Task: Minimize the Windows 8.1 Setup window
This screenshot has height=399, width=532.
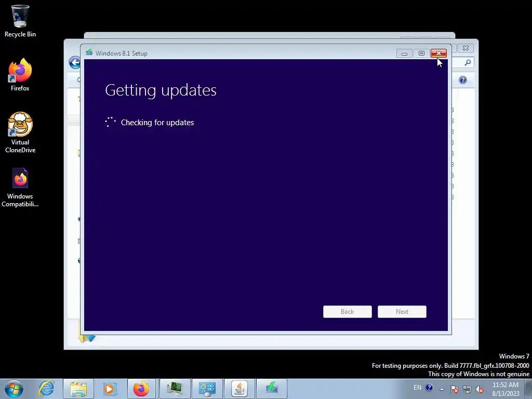Action: pos(404,54)
